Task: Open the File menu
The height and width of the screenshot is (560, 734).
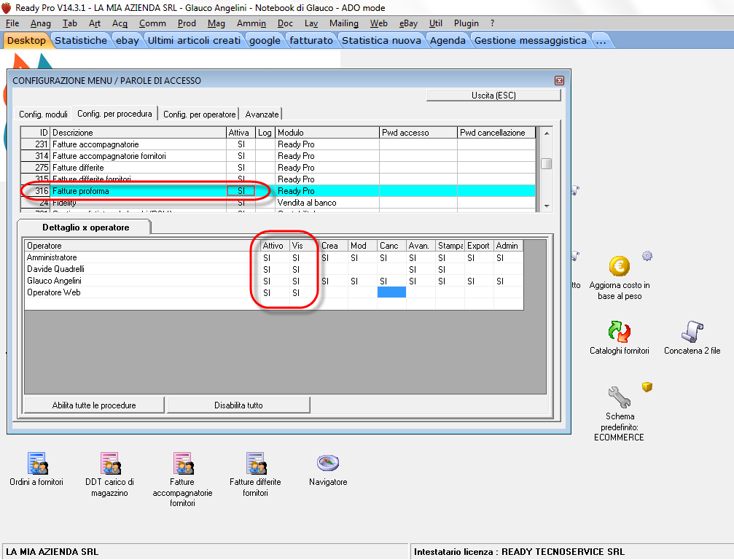Action: coord(12,23)
